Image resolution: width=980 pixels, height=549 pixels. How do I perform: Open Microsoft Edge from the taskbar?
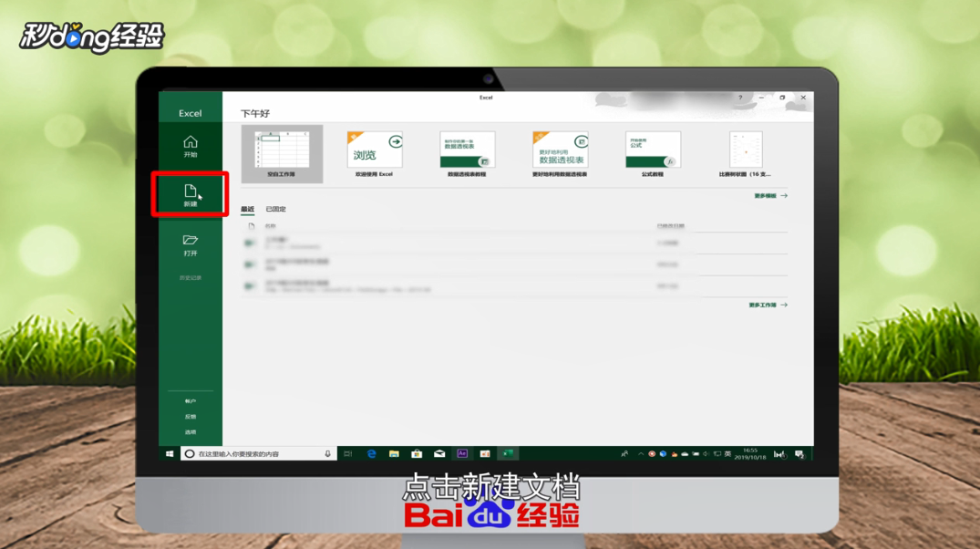(x=371, y=454)
